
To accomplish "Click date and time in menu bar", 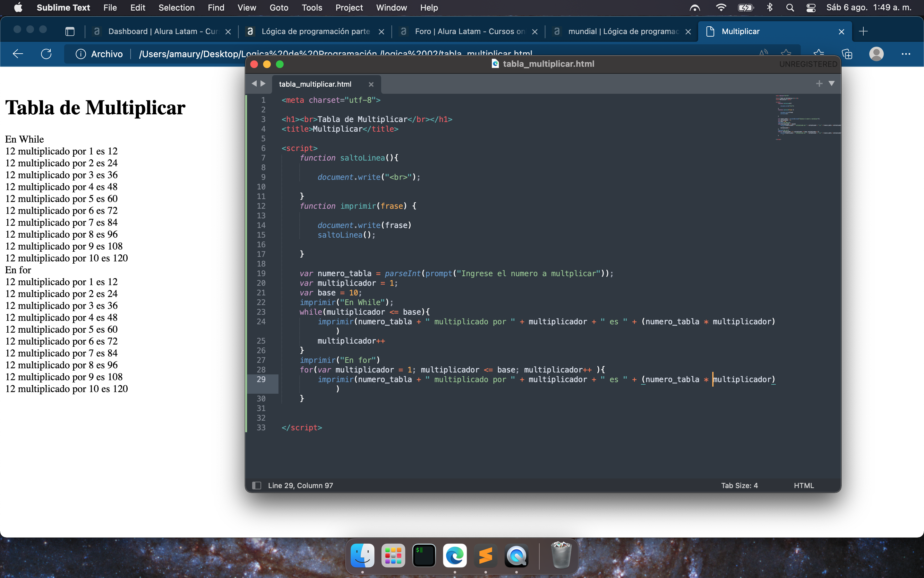I will 868,8.
